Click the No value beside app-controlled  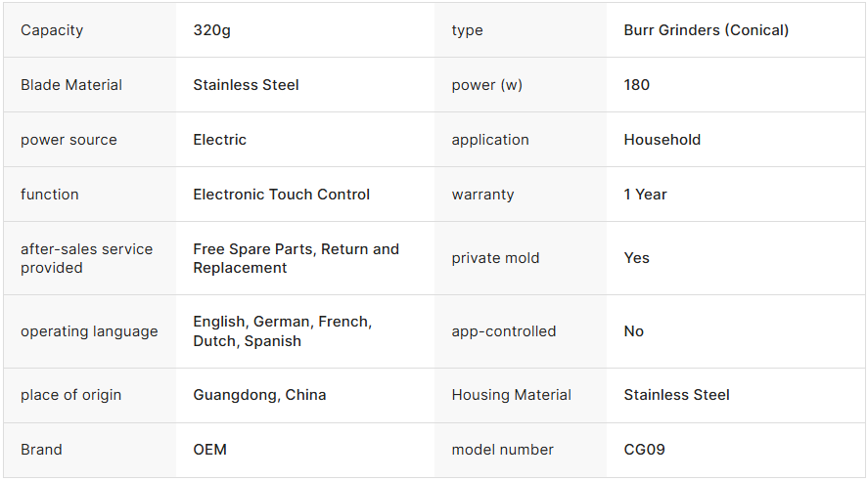633,331
